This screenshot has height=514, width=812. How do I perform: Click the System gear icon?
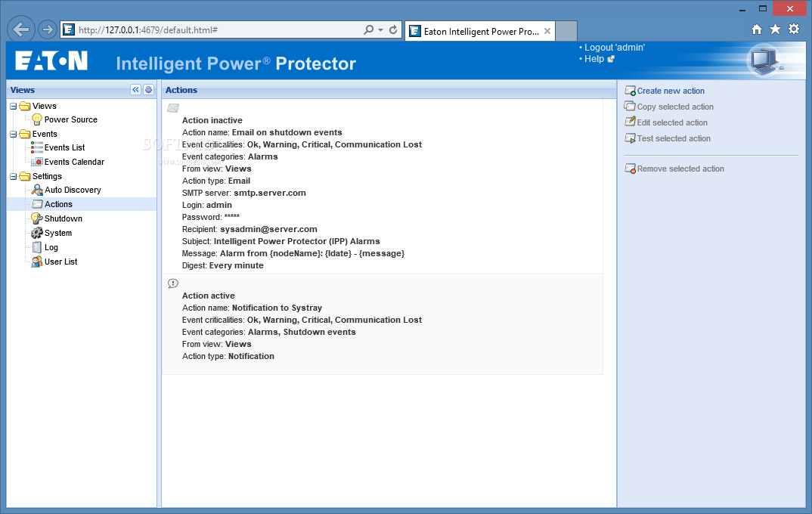point(37,233)
